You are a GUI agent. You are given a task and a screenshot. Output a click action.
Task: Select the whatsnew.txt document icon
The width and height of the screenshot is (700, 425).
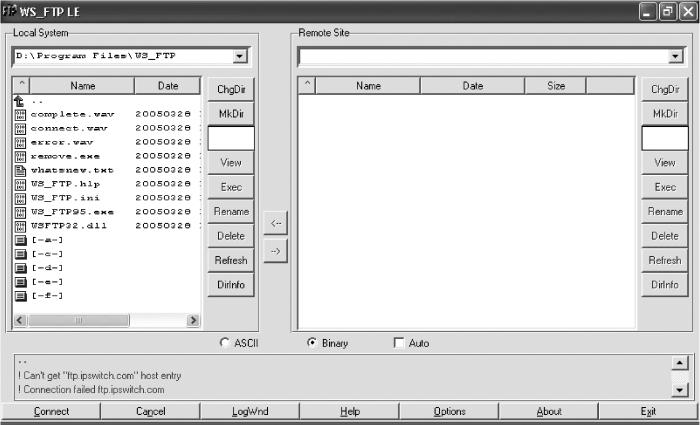20,171
